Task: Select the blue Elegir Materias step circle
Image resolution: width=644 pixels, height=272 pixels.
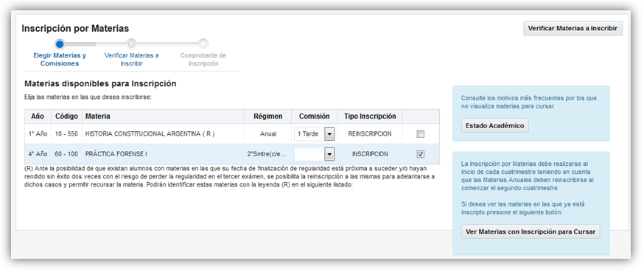Action: coord(60,44)
